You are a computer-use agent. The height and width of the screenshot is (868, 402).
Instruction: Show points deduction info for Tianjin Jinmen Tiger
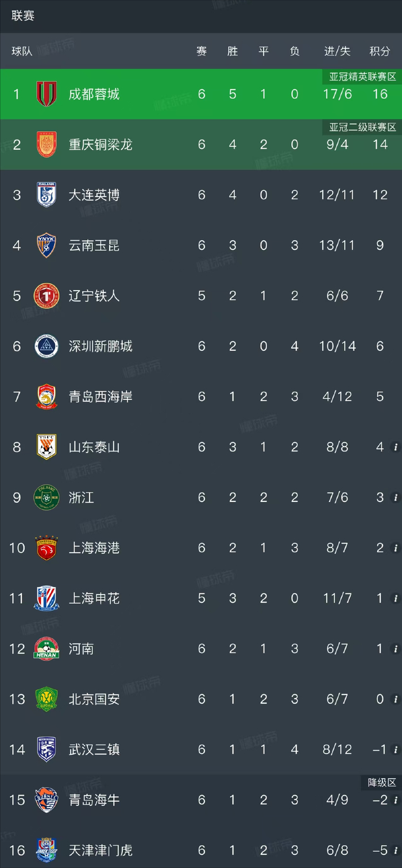click(395, 850)
